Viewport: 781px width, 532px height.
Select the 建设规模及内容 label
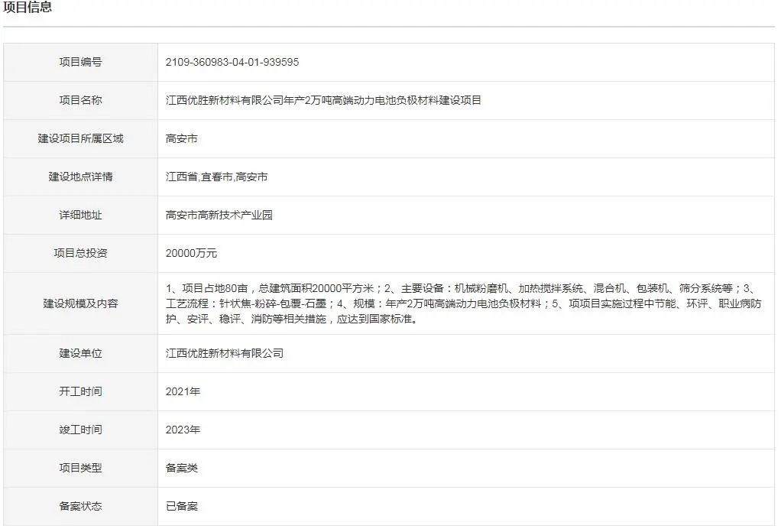80,303
